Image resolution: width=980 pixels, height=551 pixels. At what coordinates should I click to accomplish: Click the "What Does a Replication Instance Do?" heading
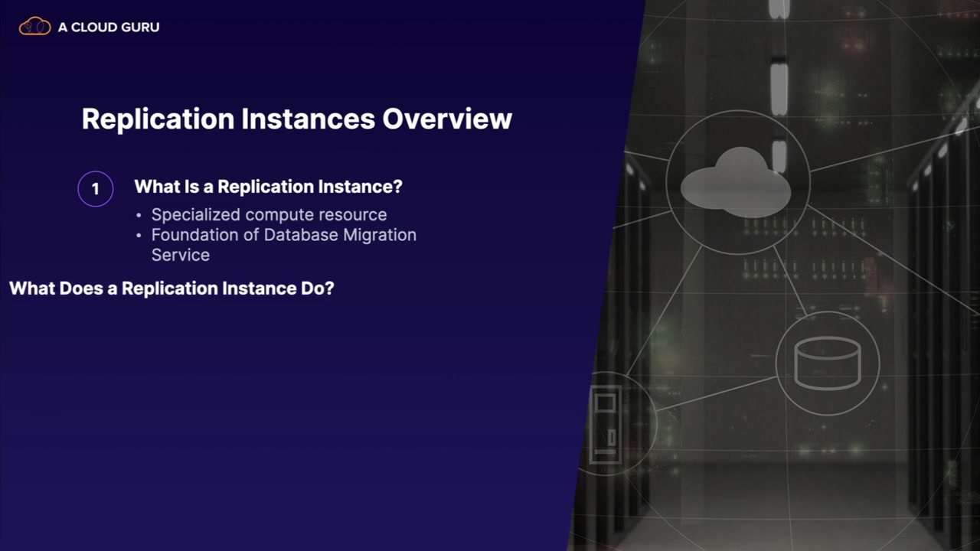click(x=171, y=289)
